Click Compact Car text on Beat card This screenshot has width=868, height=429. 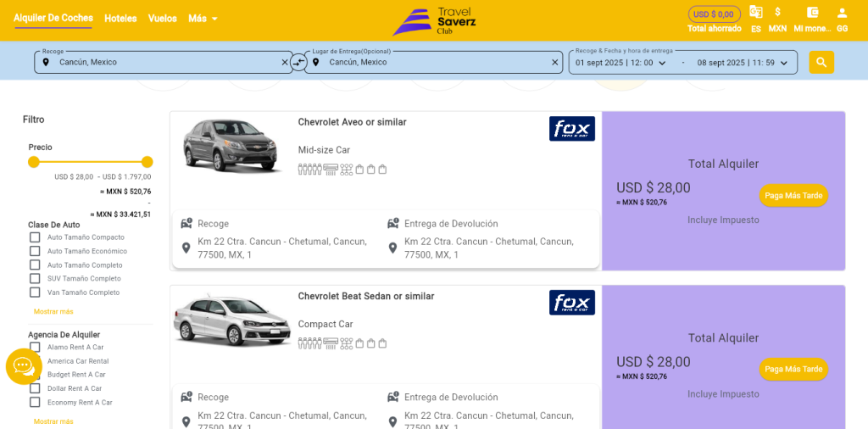325,324
